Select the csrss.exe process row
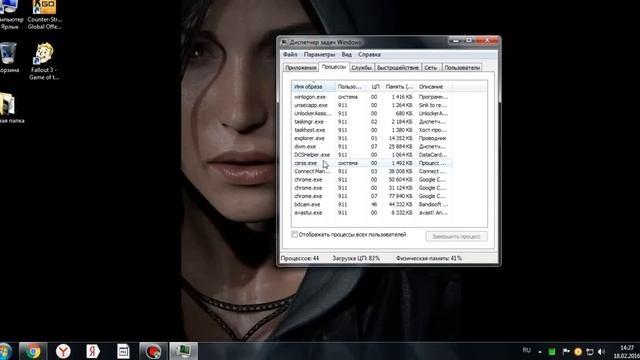The width and height of the screenshot is (640, 360). (371, 163)
